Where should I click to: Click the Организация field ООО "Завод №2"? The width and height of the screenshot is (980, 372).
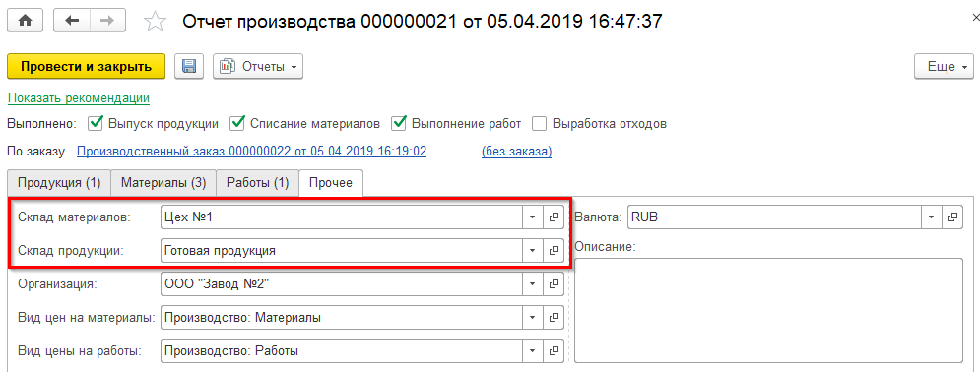[341, 283]
